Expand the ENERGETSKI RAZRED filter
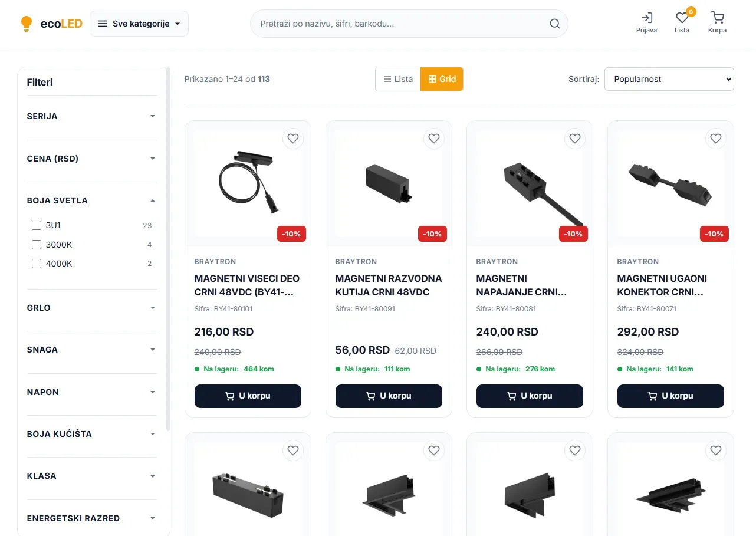 92,518
